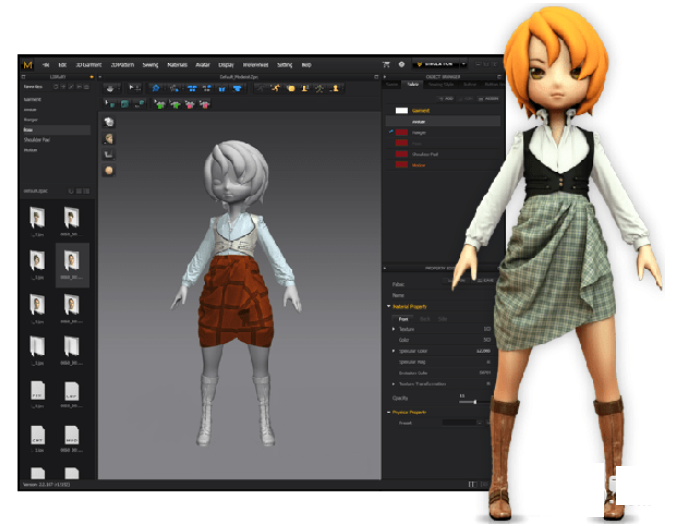Adjust the Opacity slider handle
Screen dimensions: 673x526
(x=474, y=401)
